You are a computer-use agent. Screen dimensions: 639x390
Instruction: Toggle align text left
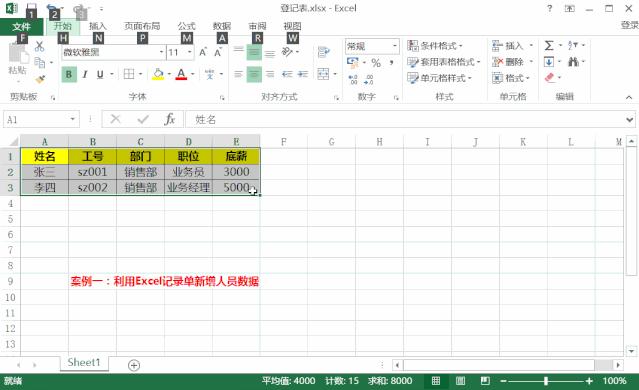(238, 74)
